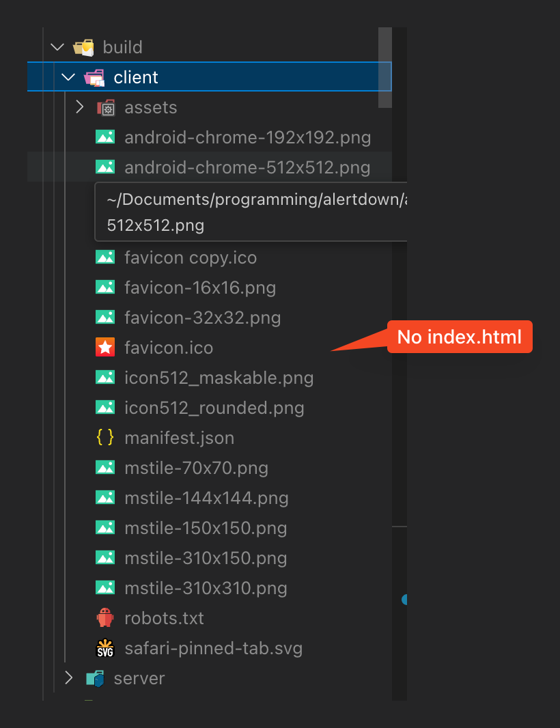The width and height of the screenshot is (560, 728).
Task: Click the No index.html callout
Action: [459, 336]
